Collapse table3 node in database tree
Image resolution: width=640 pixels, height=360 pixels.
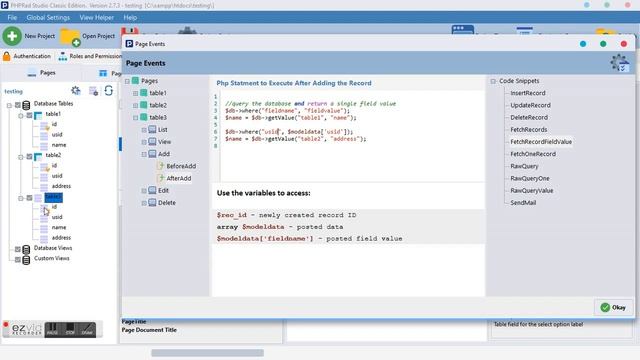point(21,198)
